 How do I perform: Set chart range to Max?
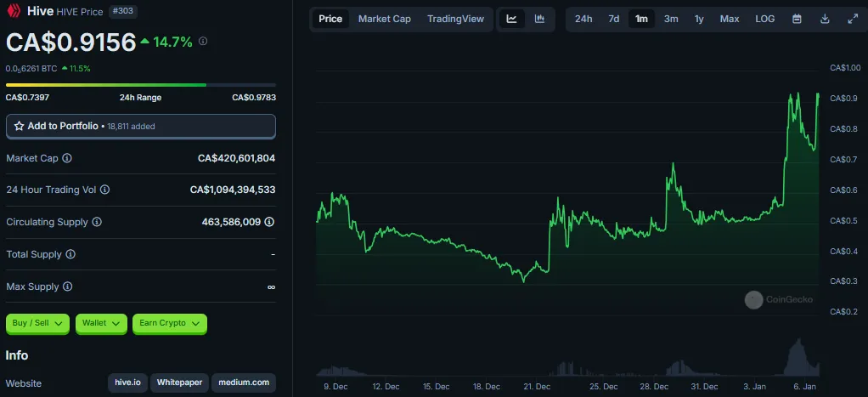click(729, 19)
